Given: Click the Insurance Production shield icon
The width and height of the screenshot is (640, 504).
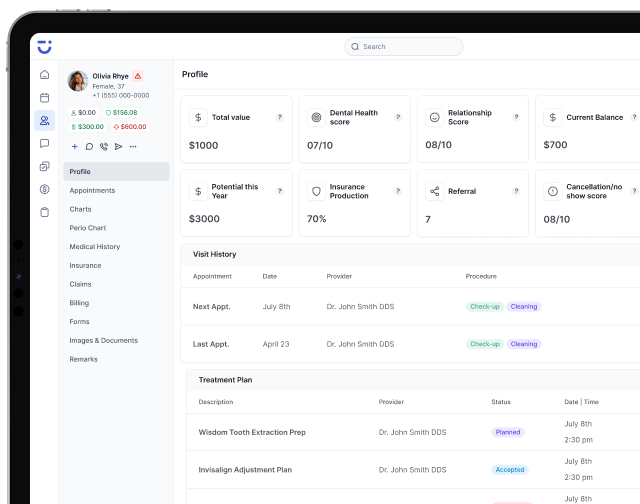Looking at the screenshot, I should point(316,191).
